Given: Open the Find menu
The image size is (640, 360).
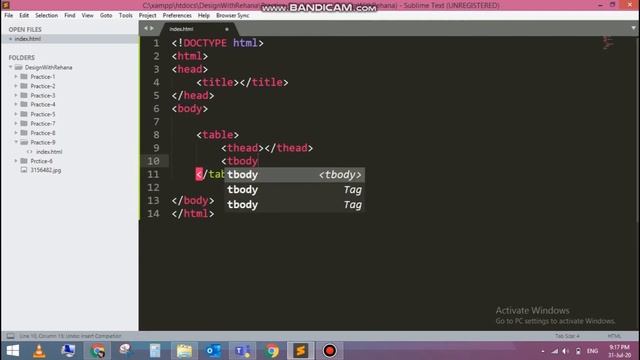Looking at the screenshot, I should (x=70, y=15).
